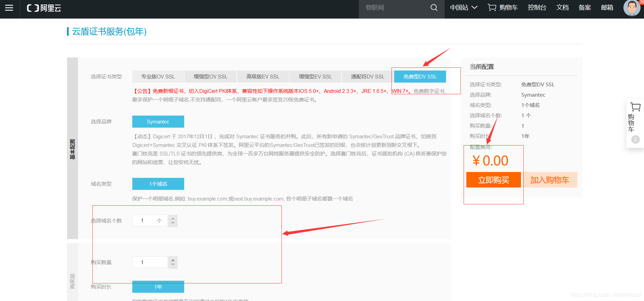The width and height of the screenshot is (644, 301).
Task: Select 通配符DV SSL certificate type
Action: click(368, 77)
